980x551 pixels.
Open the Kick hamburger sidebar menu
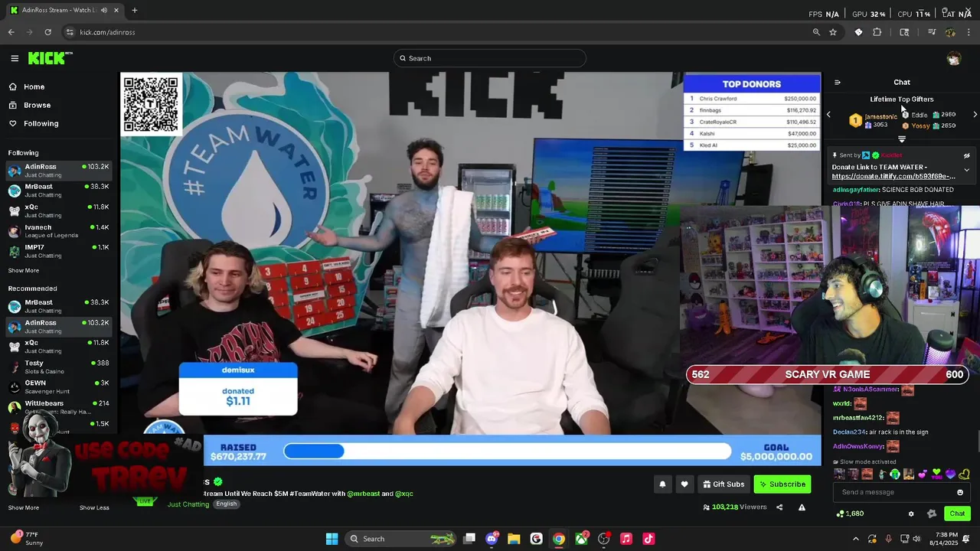15,58
